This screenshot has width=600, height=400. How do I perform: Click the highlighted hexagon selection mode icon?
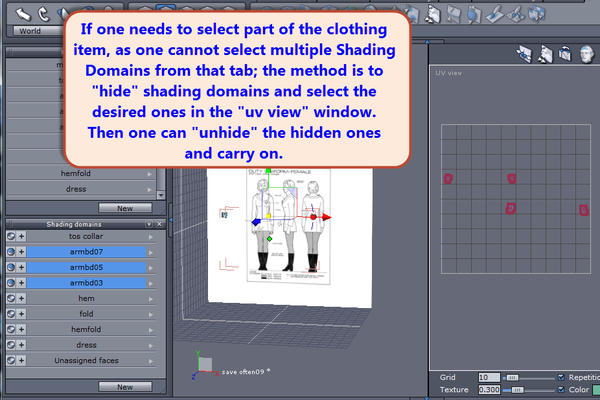(166, 8)
